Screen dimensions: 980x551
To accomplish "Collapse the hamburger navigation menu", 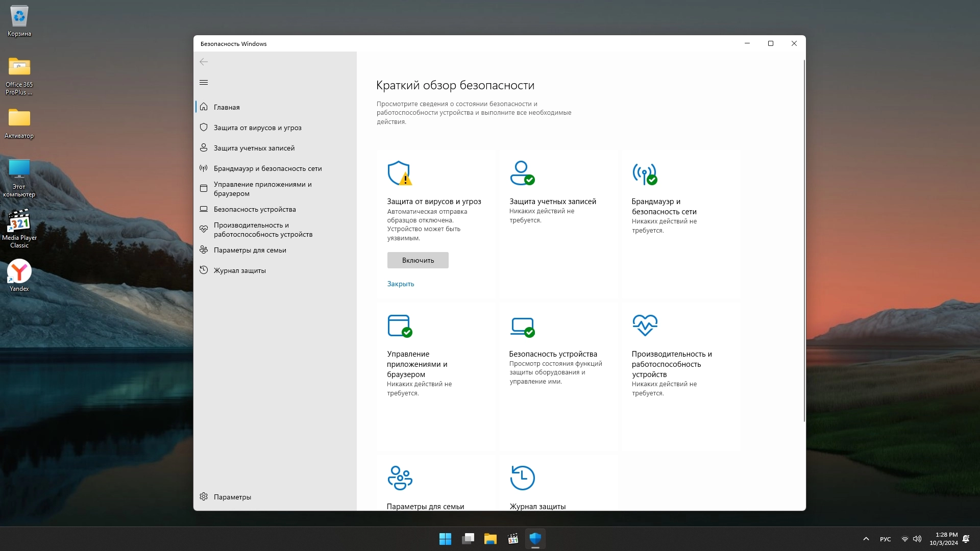I will pos(204,83).
